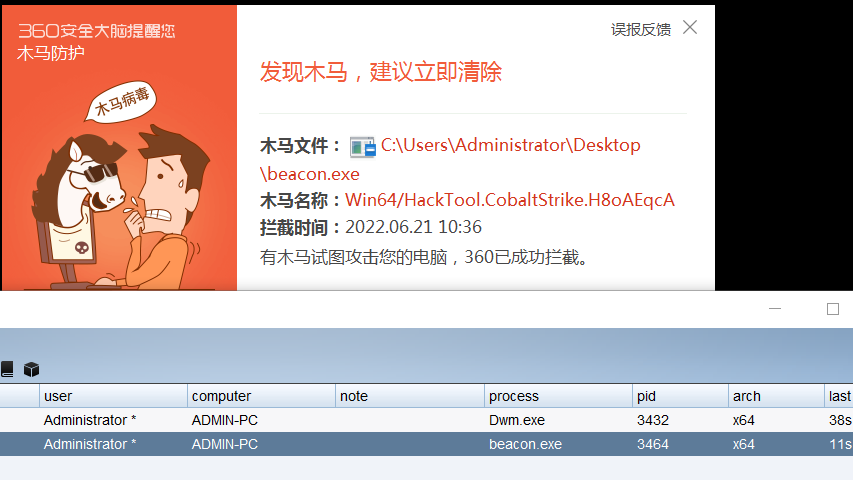Click trojan name Win64/HackTool.CobaltStrike.H8oAEqcA
853x480 pixels.
pos(510,200)
